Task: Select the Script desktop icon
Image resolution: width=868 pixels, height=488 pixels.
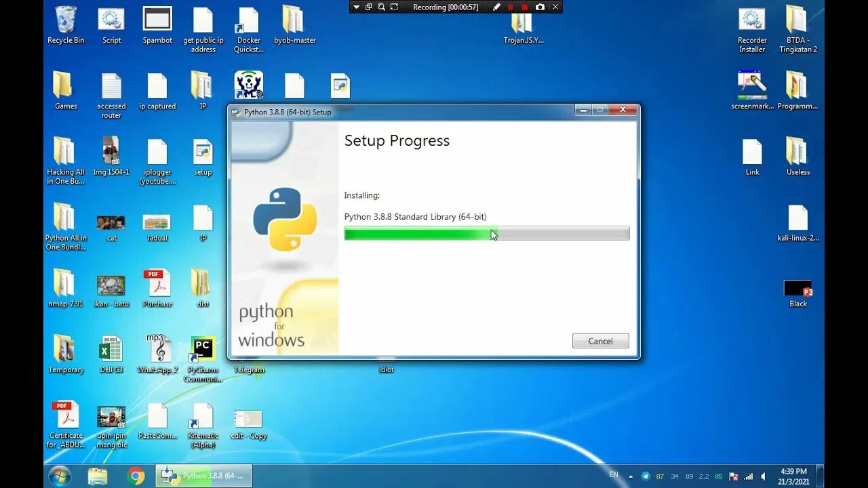Action: [x=111, y=25]
